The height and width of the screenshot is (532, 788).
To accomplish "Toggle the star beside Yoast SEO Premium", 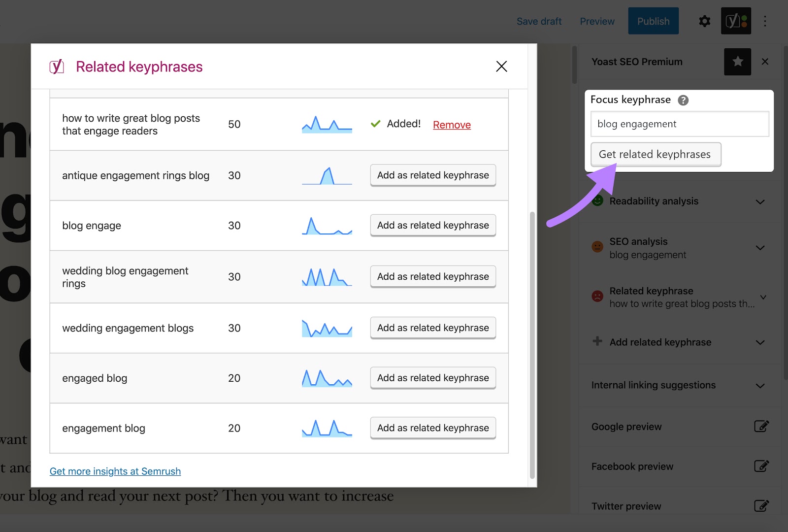I will (x=737, y=62).
